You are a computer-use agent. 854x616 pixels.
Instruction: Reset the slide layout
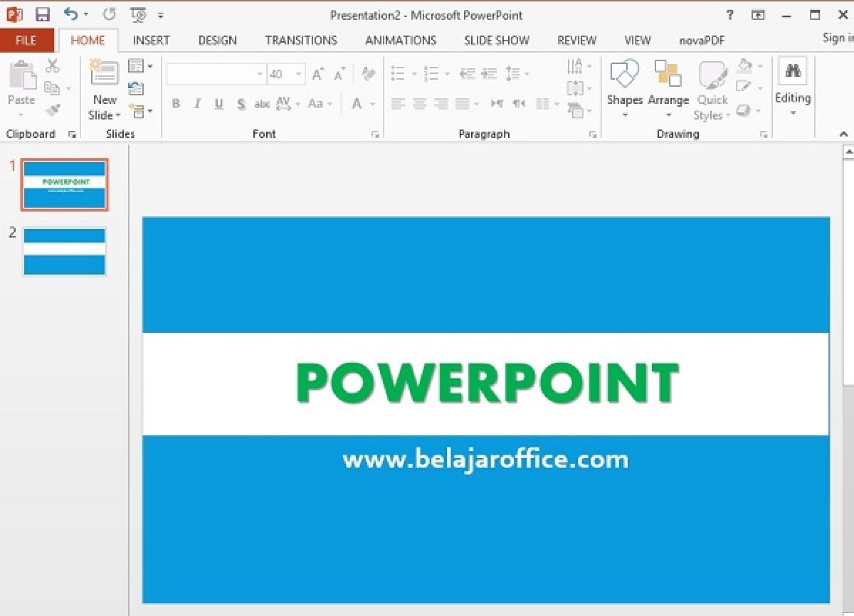(x=136, y=89)
